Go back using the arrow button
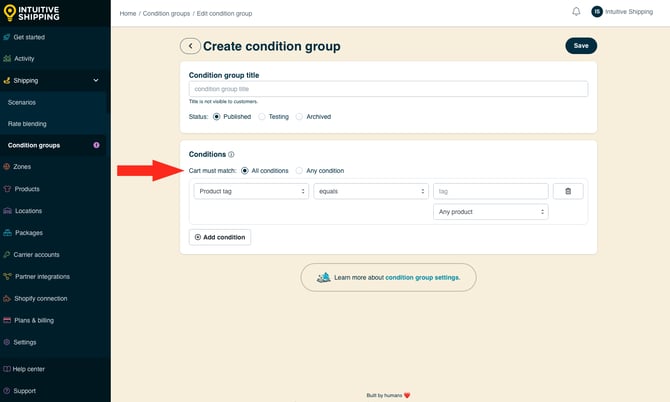670x402 pixels. (190, 46)
